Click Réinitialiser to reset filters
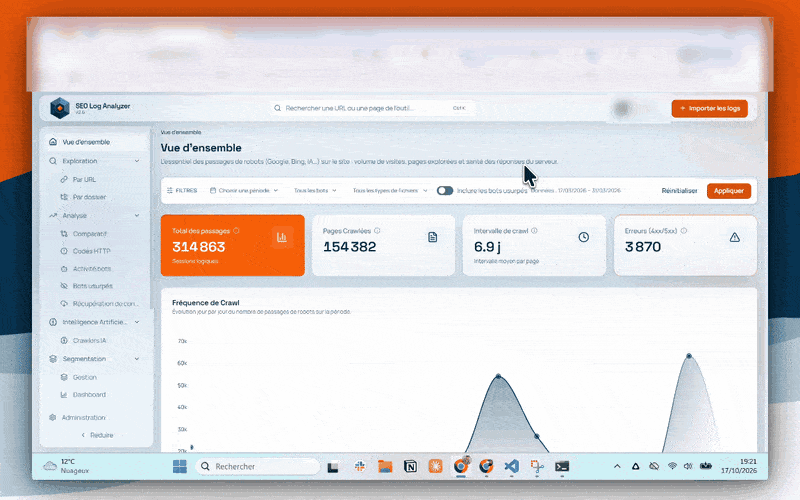800x500 pixels. (679, 191)
